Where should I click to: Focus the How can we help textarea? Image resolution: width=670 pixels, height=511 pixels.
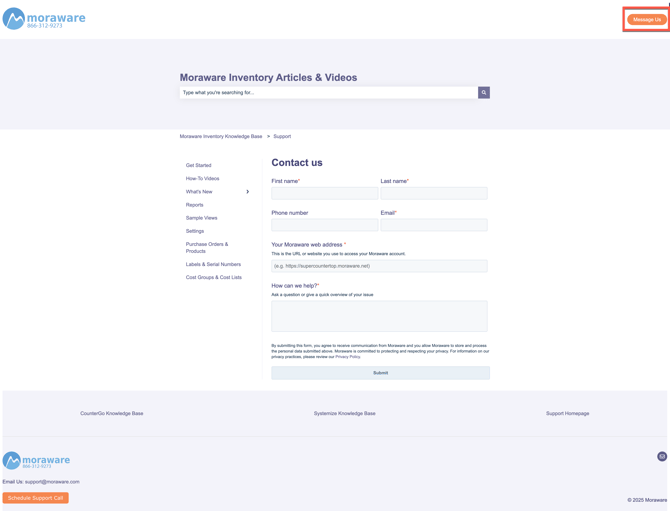pyautogui.click(x=379, y=316)
